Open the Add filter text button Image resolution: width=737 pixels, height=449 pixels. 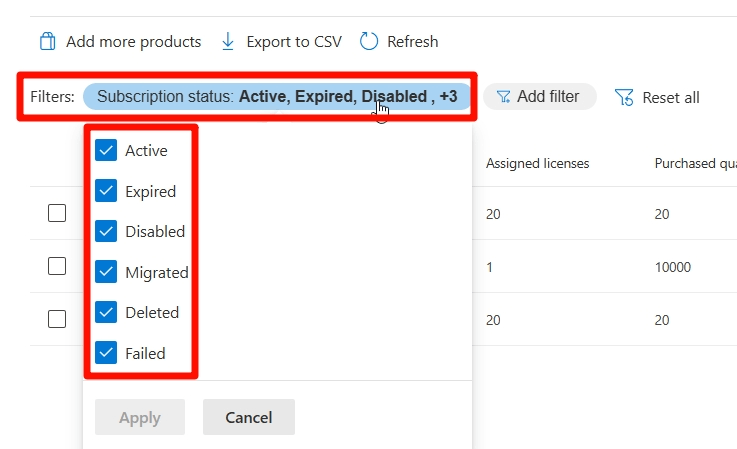[x=548, y=97]
